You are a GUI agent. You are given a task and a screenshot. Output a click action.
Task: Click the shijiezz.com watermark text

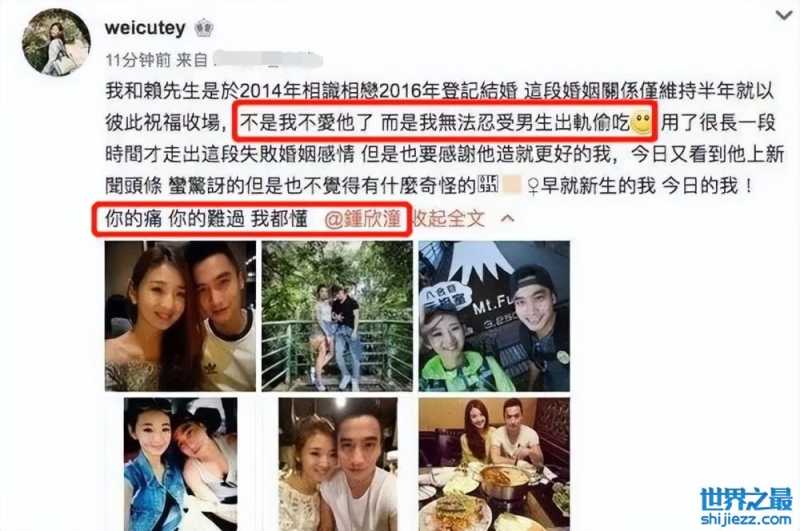point(746,519)
